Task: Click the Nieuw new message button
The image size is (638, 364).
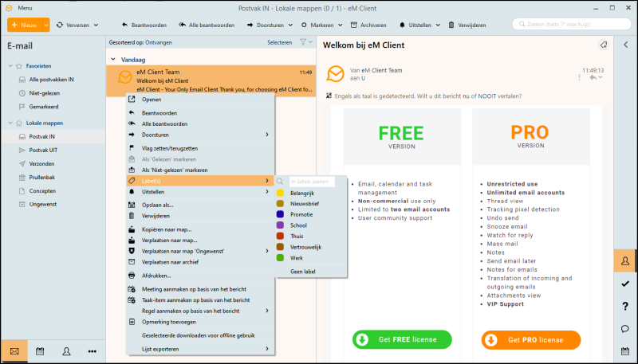Action: [x=25, y=25]
